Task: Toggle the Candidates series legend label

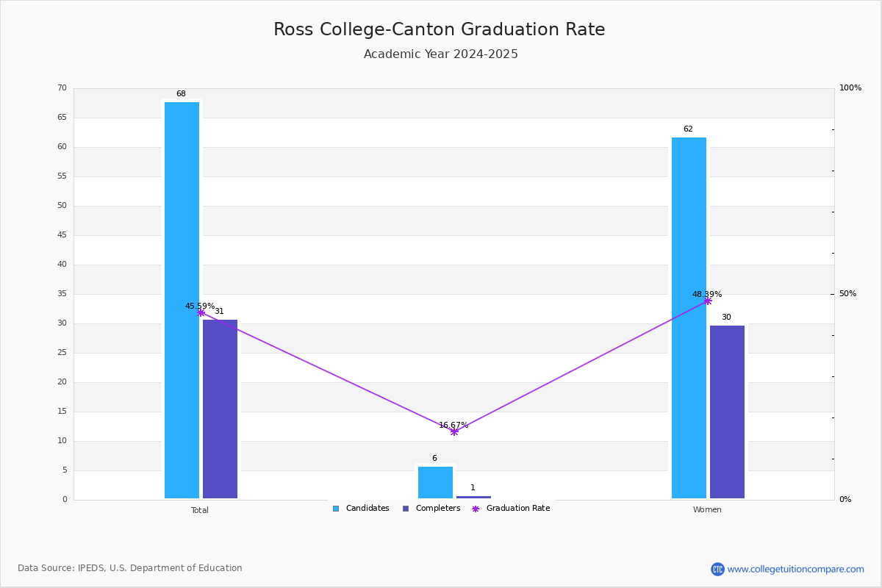Action: (367, 509)
